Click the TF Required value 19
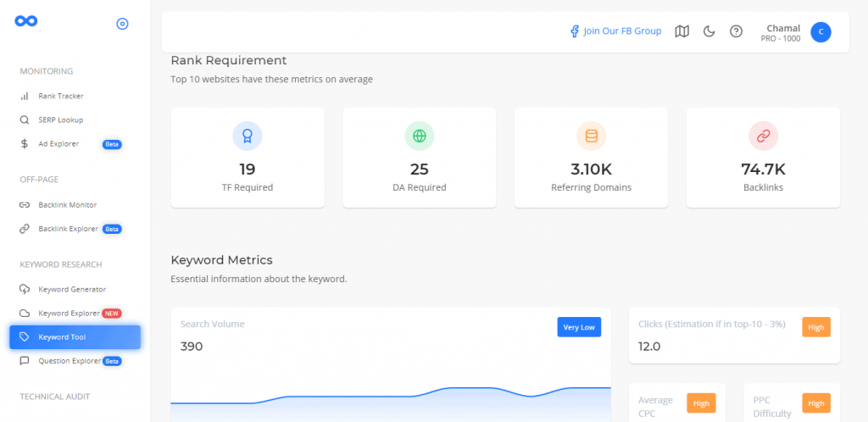Screen dimensions: 868x422 [x=248, y=169]
